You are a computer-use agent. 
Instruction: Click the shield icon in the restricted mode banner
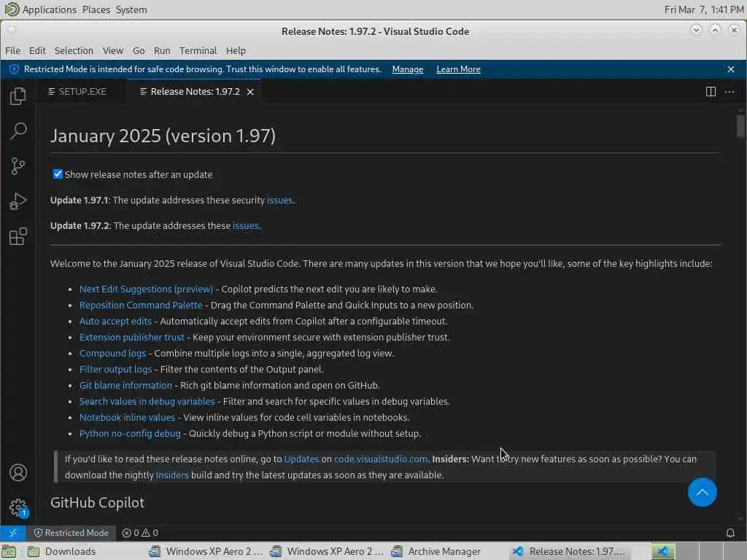14,69
